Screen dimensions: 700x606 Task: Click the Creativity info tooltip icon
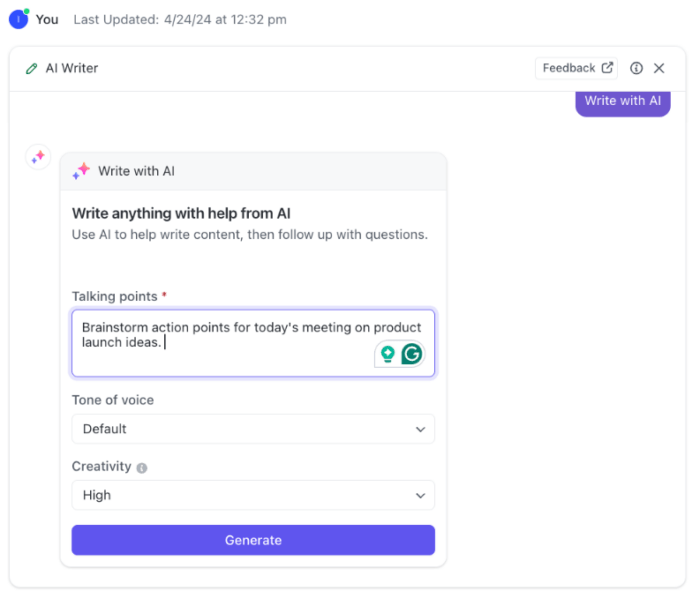click(x=142, y=468)
